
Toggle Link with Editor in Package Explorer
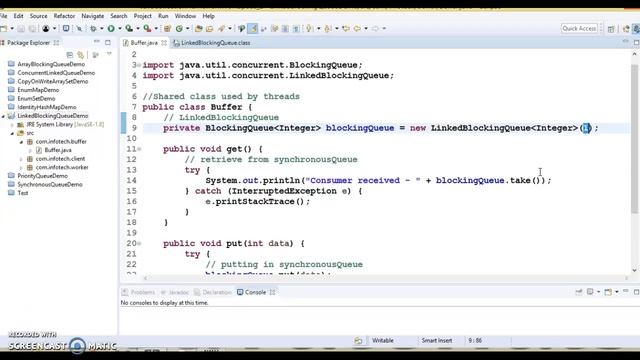pyautogui.click(x=81, y=54)
